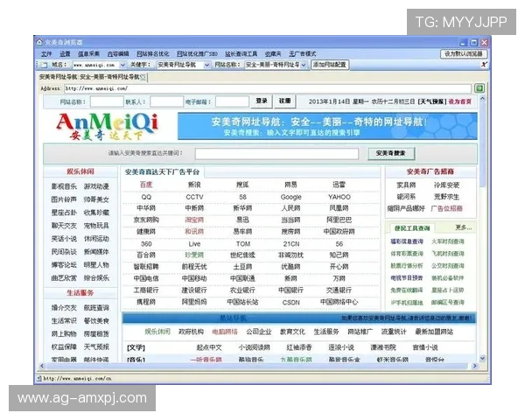This screenshot has height=420, width=525.
Task: Expand the 网站名称 combo box in the toolbar
Action: tap(304, 65)
